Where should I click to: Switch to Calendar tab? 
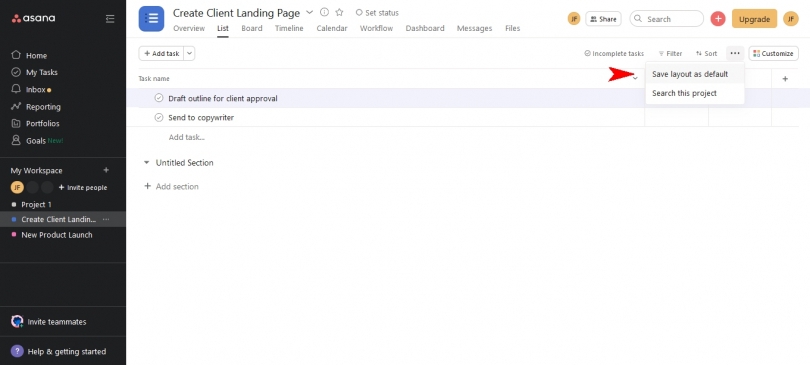332,28
